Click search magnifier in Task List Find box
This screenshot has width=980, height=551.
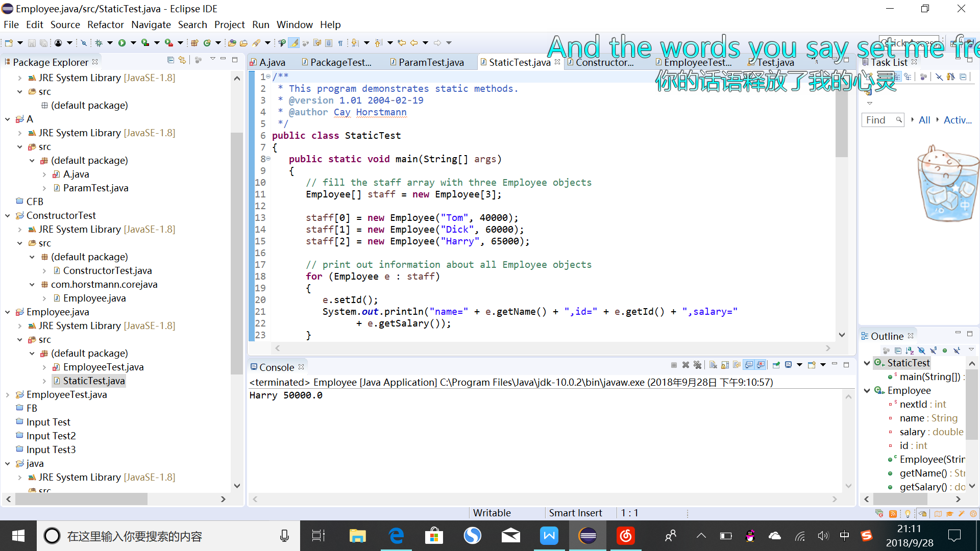click(899, 120)
